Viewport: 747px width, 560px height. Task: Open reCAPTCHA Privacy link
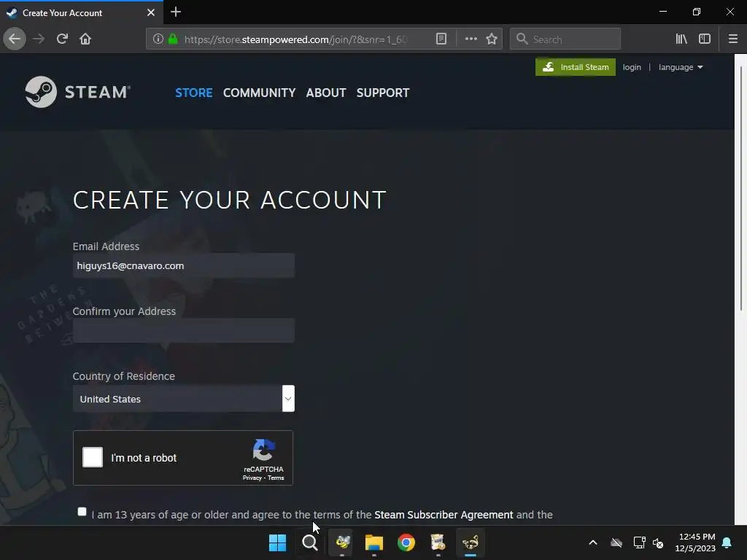(252, 478)
